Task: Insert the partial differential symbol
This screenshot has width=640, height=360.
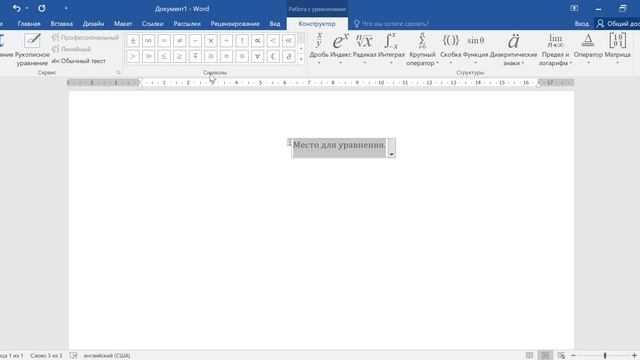Action: [x=289, y=56]
